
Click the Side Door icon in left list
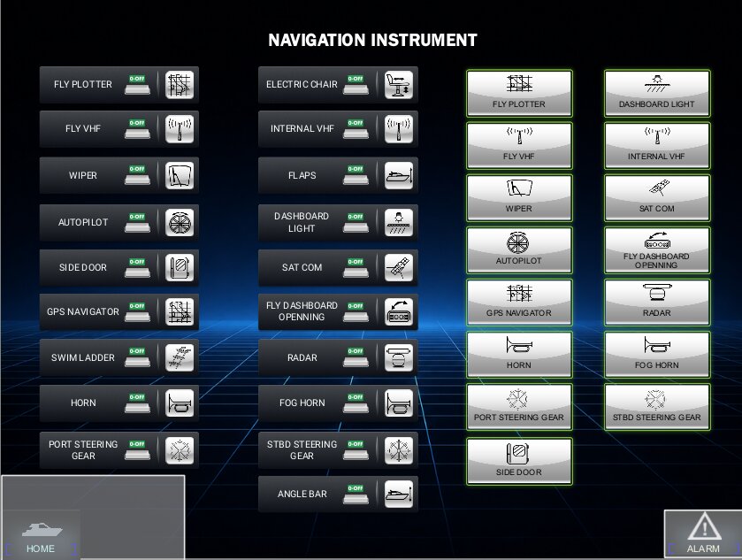pos(180,267)
